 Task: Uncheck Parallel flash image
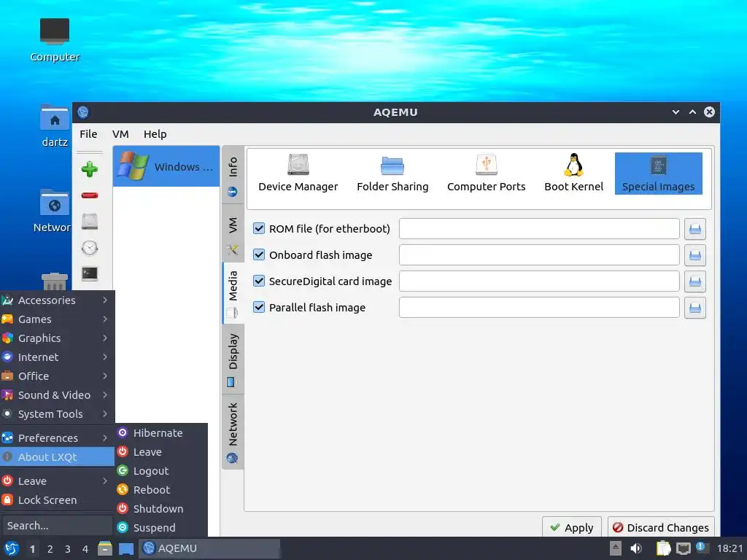tap(259, 307)
